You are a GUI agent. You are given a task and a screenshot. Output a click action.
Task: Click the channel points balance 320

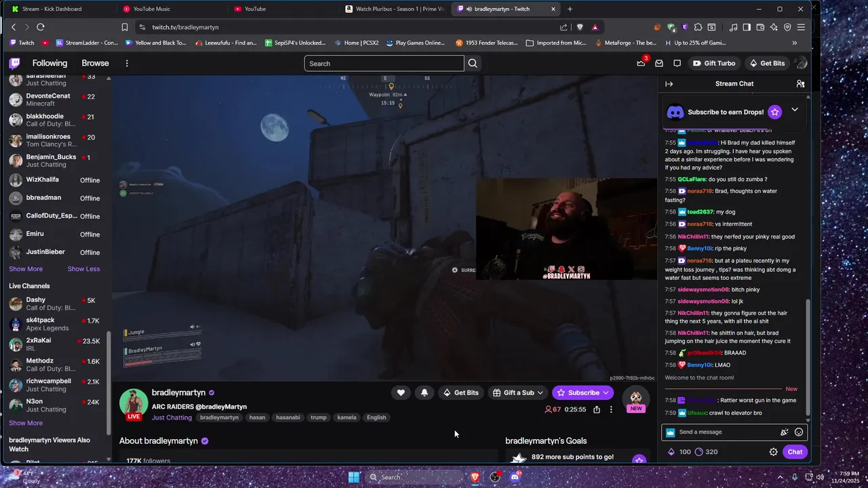(x=707, y=452)
